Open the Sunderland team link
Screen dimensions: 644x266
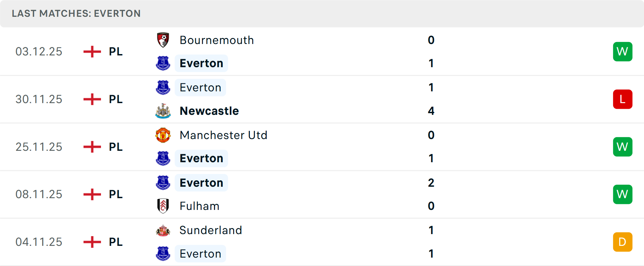pos(211,230)
